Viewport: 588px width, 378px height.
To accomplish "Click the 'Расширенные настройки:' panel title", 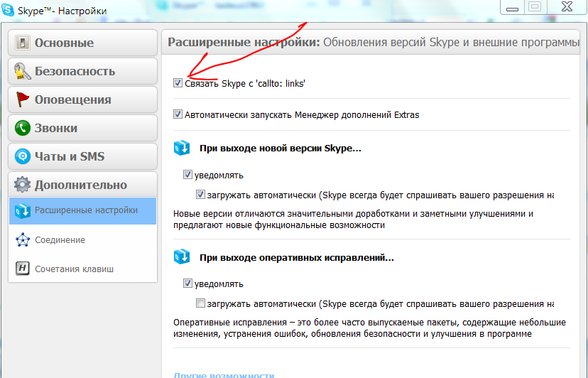I will [x=244, y=42].
